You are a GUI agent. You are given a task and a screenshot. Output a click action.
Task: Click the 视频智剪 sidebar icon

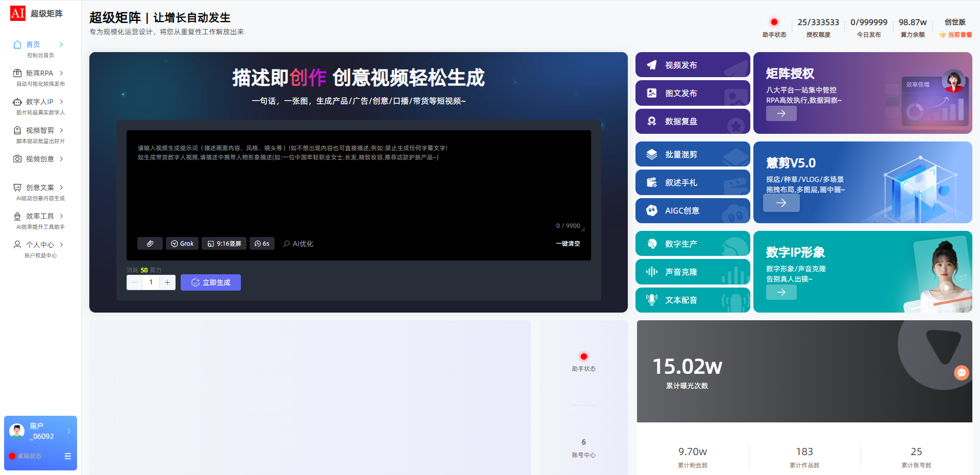[x=17, y=130]
